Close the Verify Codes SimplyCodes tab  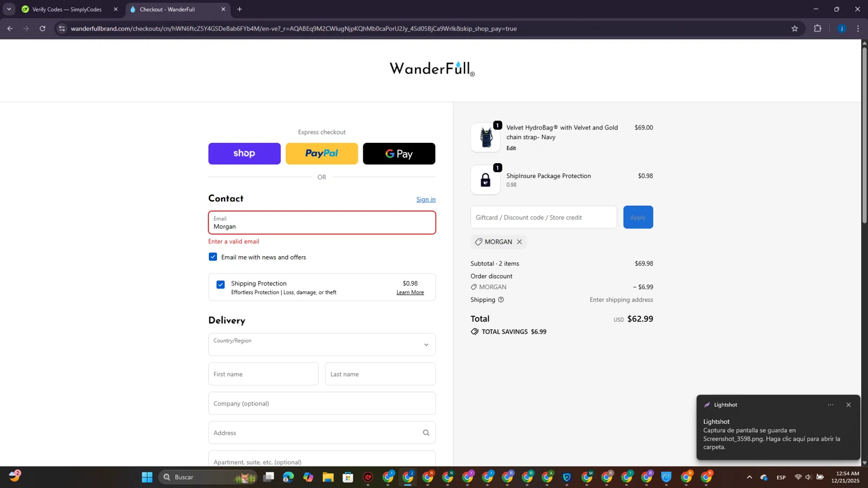click(116, 9)
